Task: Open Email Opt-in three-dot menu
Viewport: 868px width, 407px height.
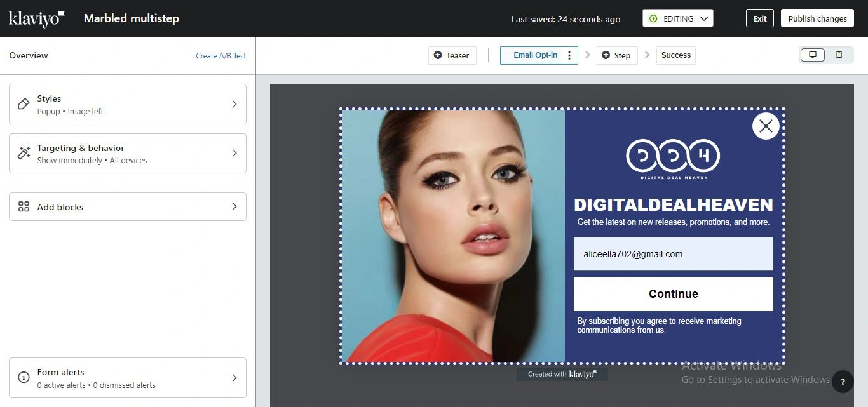Action: pos(569,55)
